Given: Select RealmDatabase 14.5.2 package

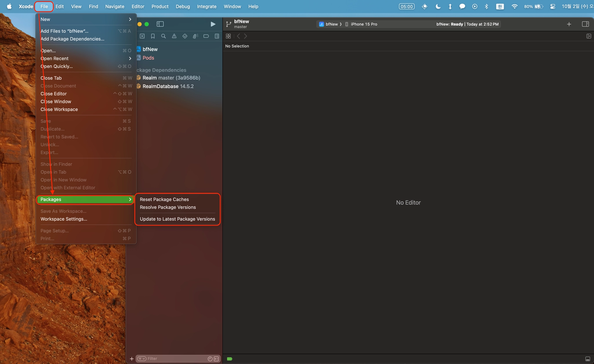Looking at the screenshot, I should click(x=168, y=86).
